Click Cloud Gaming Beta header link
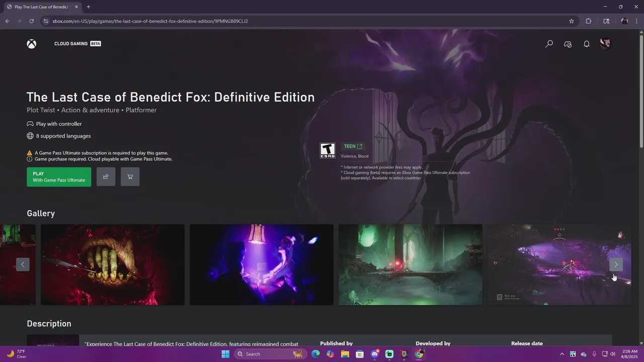644x362 pixels. point(77,44)
